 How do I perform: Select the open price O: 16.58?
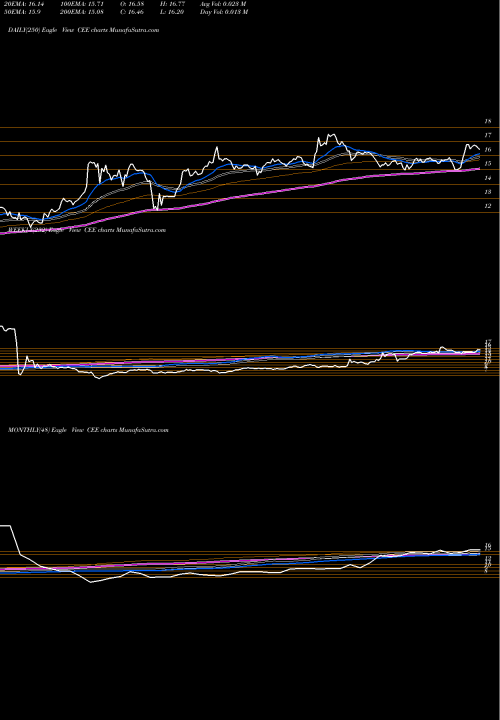tap(132, 3)
